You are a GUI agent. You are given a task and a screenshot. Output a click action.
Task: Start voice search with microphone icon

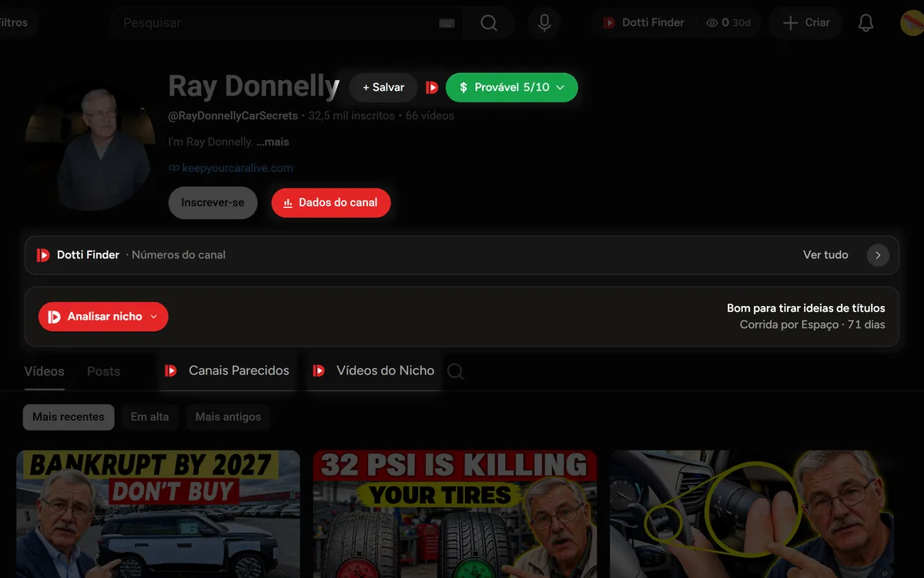point(544,23)
